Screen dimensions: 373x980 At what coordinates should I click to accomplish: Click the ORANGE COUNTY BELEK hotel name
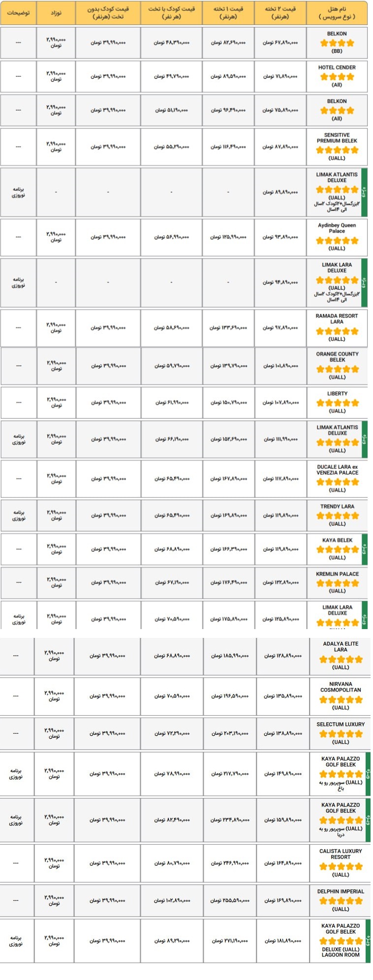click(337, 357)
